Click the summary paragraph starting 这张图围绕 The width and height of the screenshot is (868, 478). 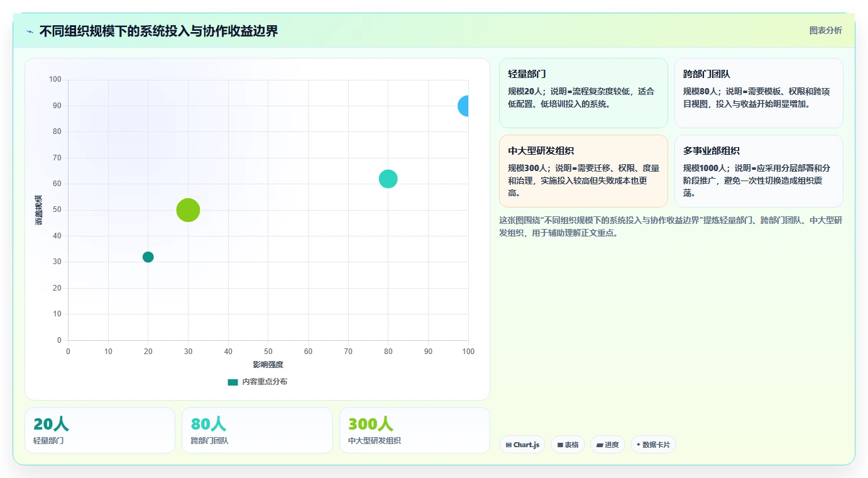pos(671,226)
